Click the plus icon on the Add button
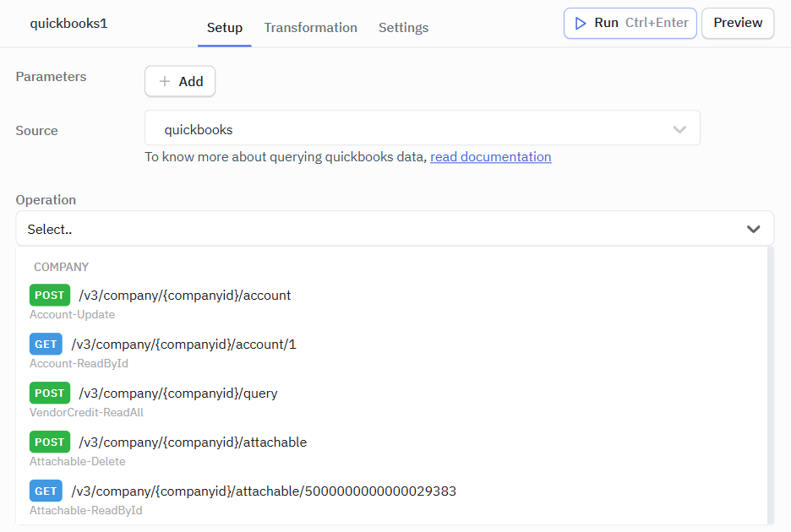This screenshot has height=532, width=791. [x=165, y=81]
